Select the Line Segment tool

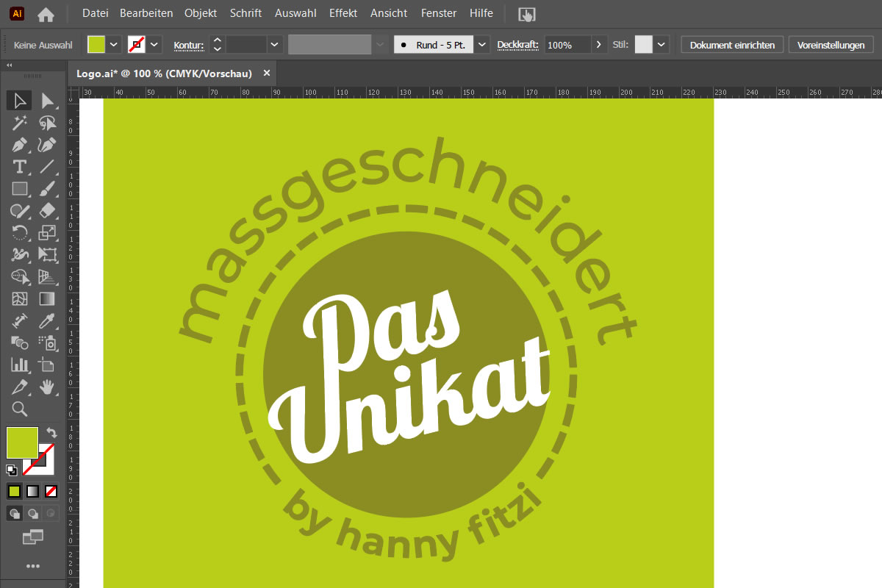pyautogui.click(x=48, y=167)
